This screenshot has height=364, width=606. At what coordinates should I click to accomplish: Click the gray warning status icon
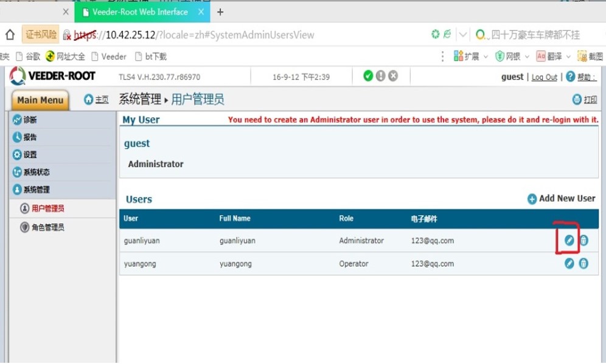381,76
